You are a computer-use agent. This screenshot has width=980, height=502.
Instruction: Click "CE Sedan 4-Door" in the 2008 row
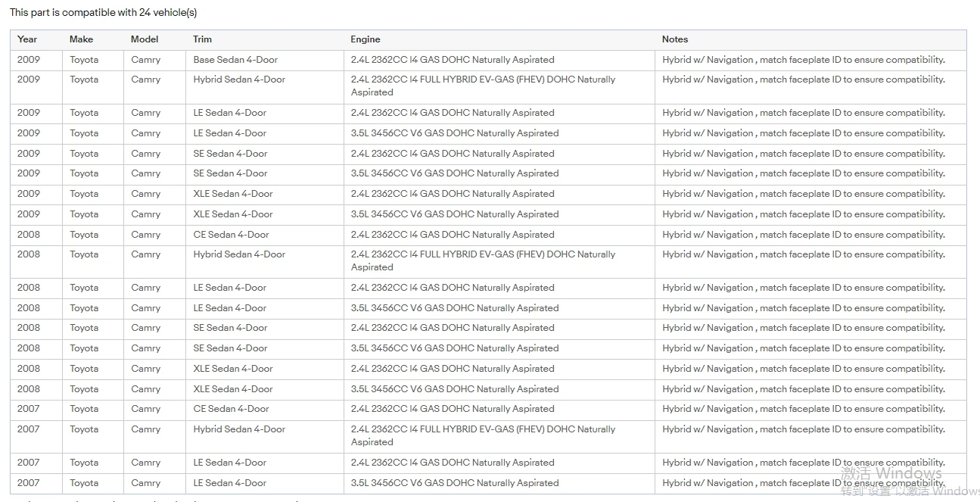[x=231, y=235]
